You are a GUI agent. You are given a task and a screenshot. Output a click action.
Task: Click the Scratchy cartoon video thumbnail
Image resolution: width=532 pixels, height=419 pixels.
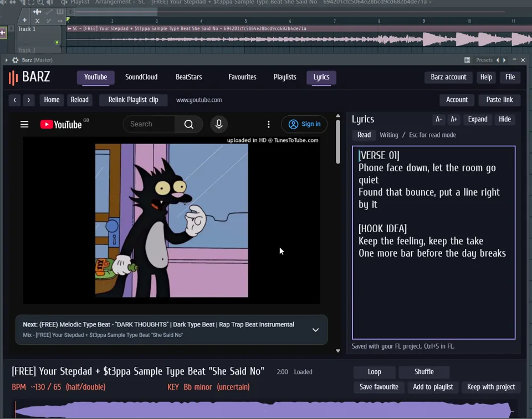tap(171, 220)
